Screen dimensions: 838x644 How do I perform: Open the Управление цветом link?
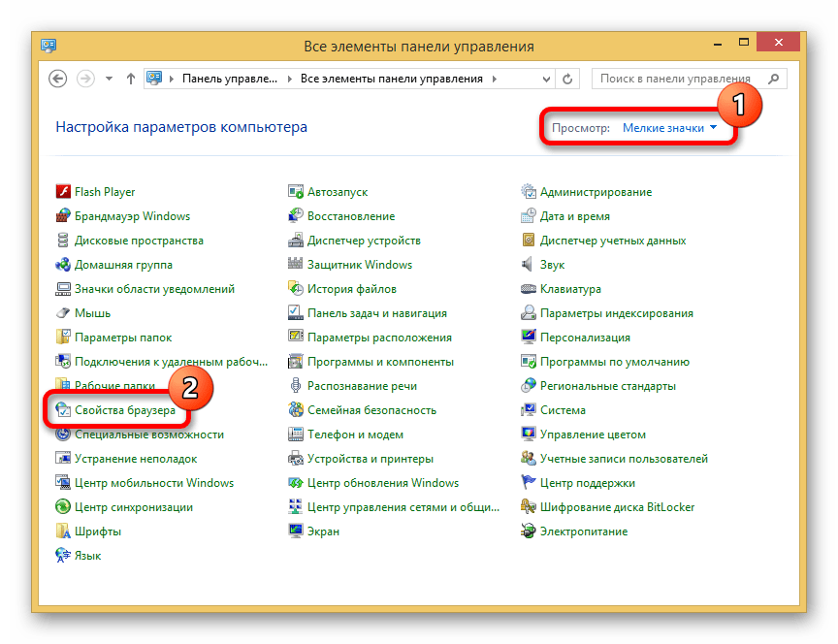pyautogui.click(x=593, y=434)
